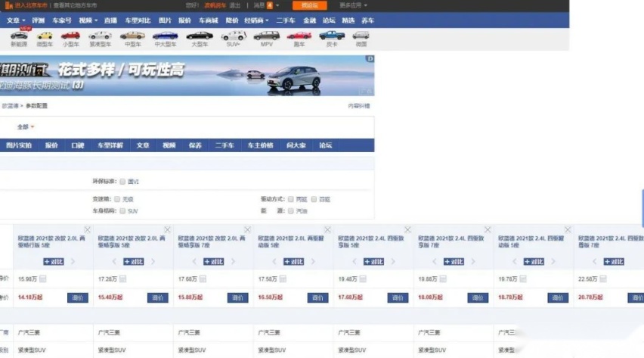The width and height of the screenshot is (644, 358).
Task: Remove the 14.18万起 car column
Action: coord(87,229)
